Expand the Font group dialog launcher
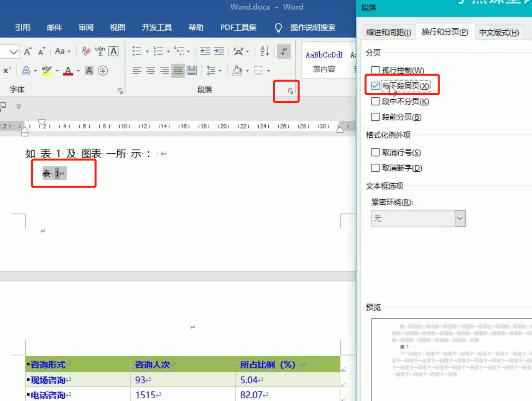 pos(120,91)
